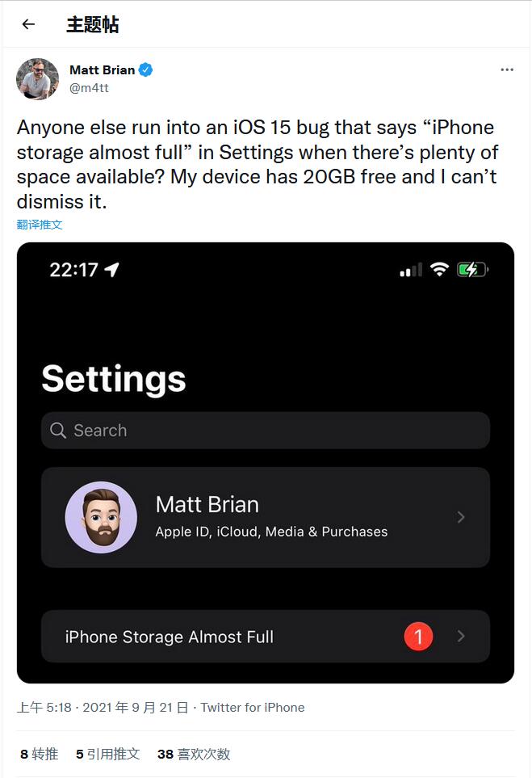Click the chevron on the Matt Brian row
Image resolution: width=532 pixels, height=778 pixels.
(x=461, y=517)
